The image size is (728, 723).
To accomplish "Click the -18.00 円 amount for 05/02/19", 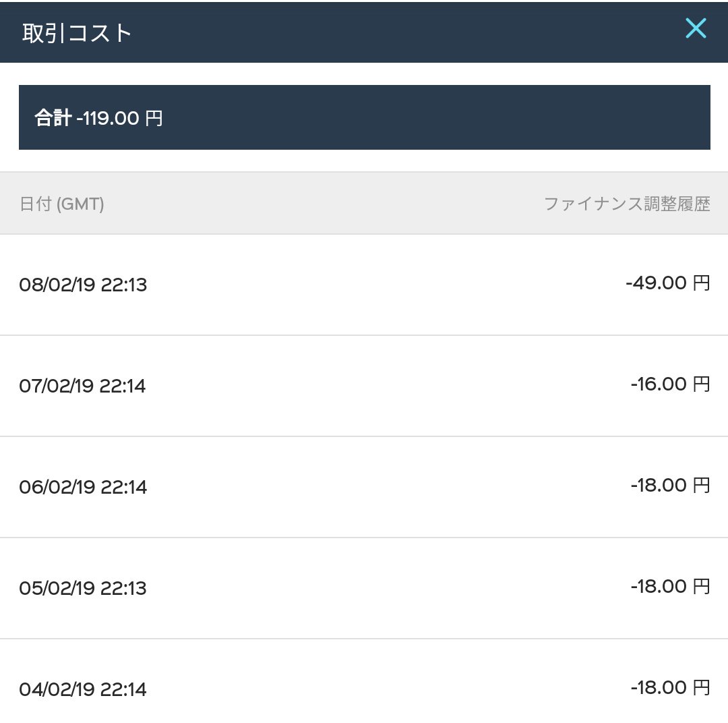I will 670,586.
